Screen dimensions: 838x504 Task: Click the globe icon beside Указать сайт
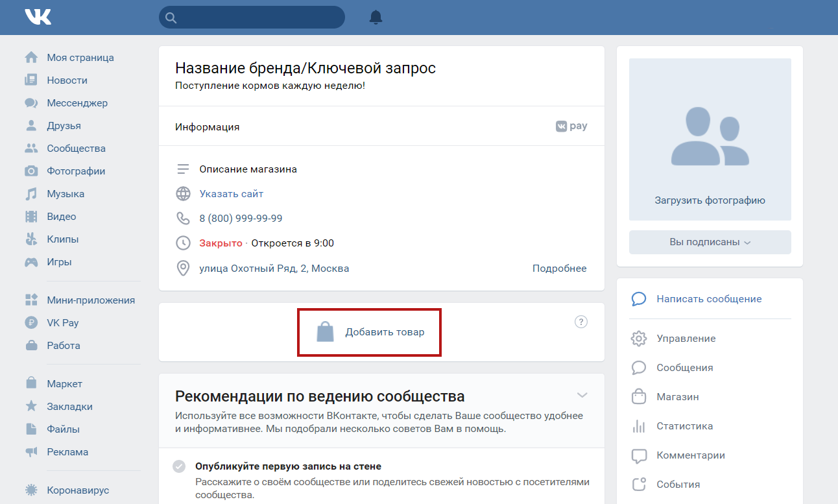click(x=184, y=193)
